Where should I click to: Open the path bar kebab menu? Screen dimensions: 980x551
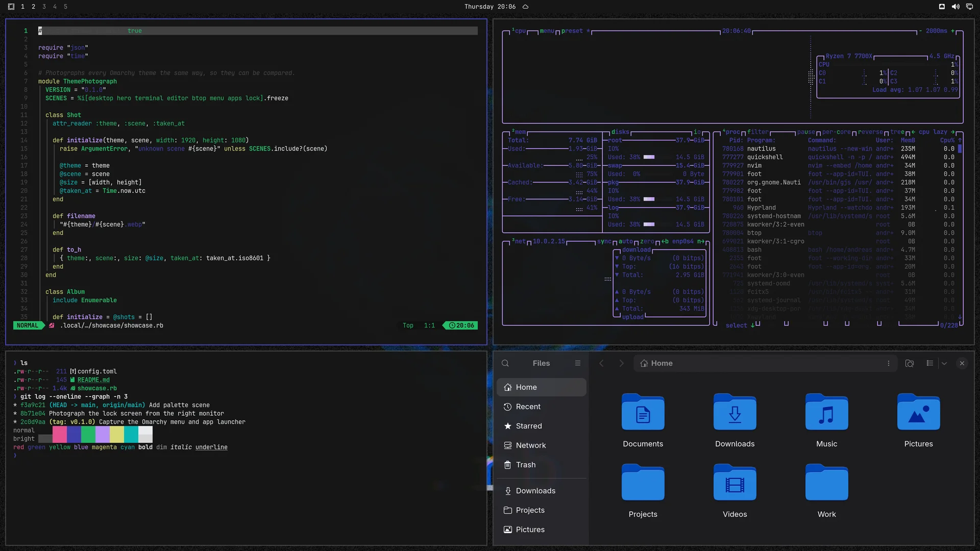(x=889, y=363)
